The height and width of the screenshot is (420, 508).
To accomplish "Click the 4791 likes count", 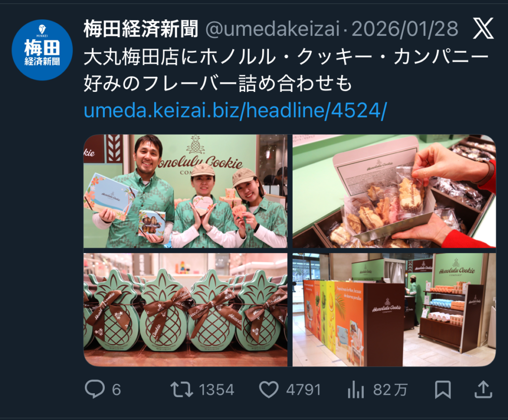I will tap(303, 390).
